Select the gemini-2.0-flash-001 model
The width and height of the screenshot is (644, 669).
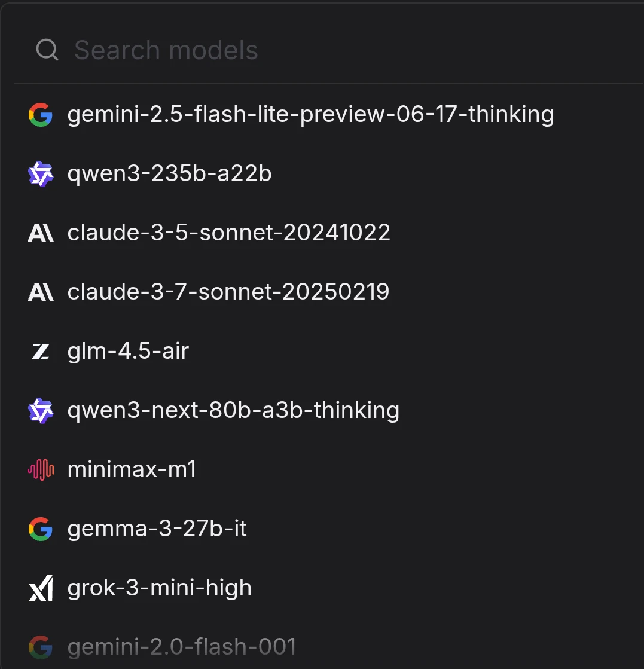[181, 647]
